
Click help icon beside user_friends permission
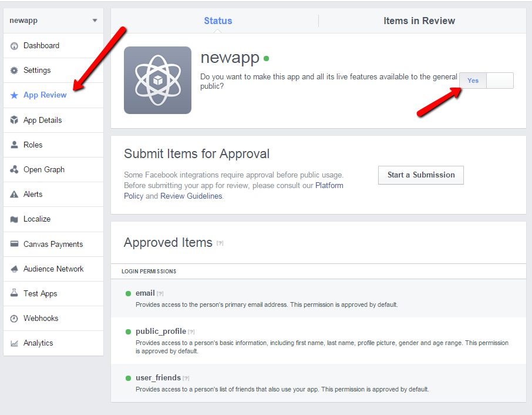(186, 379)
